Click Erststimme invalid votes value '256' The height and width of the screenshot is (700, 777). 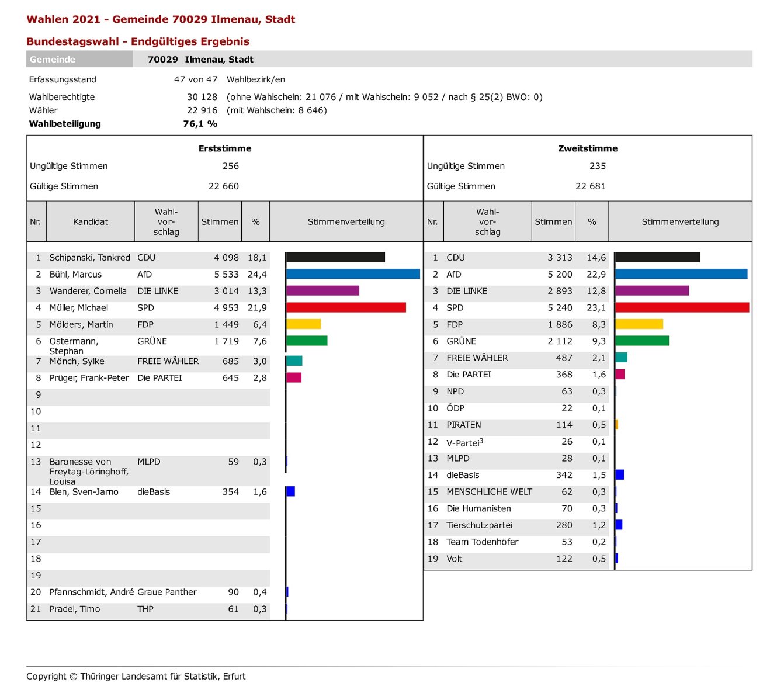(231, 166)
